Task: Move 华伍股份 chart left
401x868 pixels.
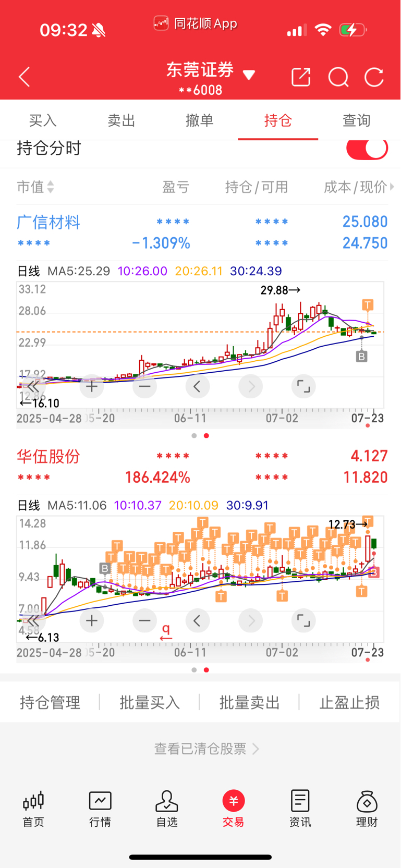Action: tap(198, 620)
